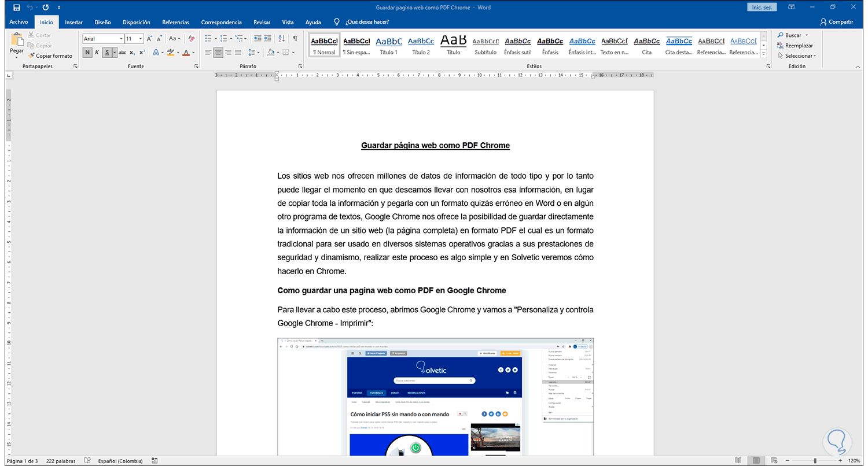Decrease the paragraph indent

click(258, 39)
